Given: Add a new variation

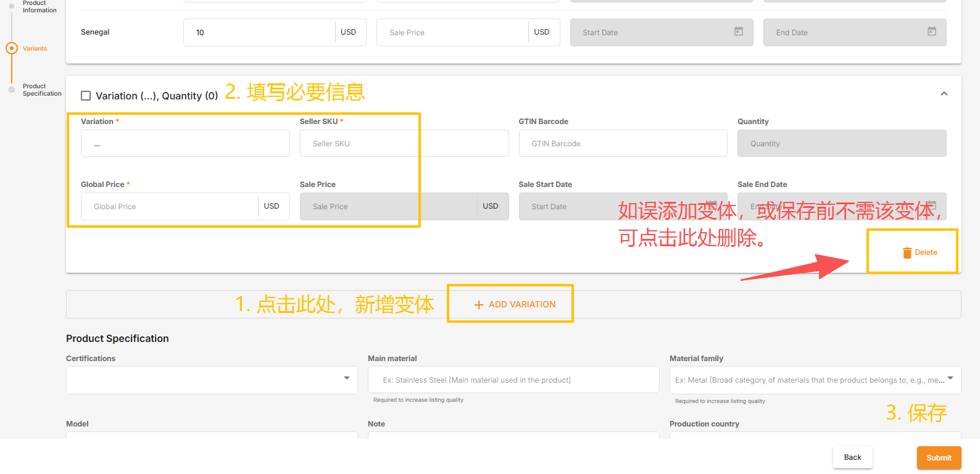Looking at the screenshot, I should [515, 304].
